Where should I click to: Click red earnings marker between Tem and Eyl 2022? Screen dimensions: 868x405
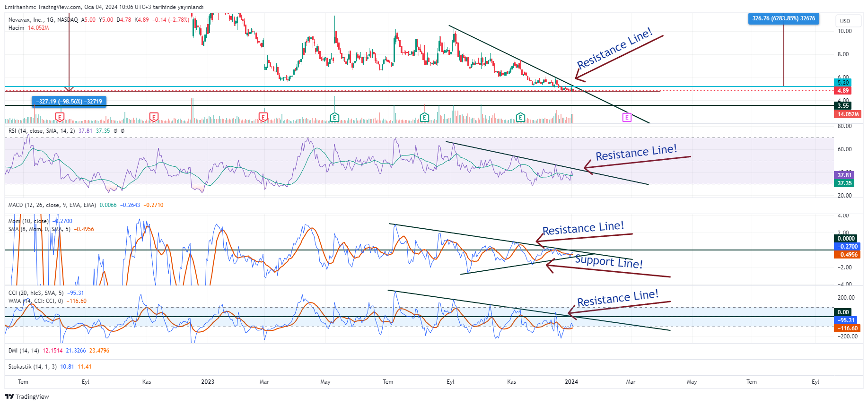point(60,117)
